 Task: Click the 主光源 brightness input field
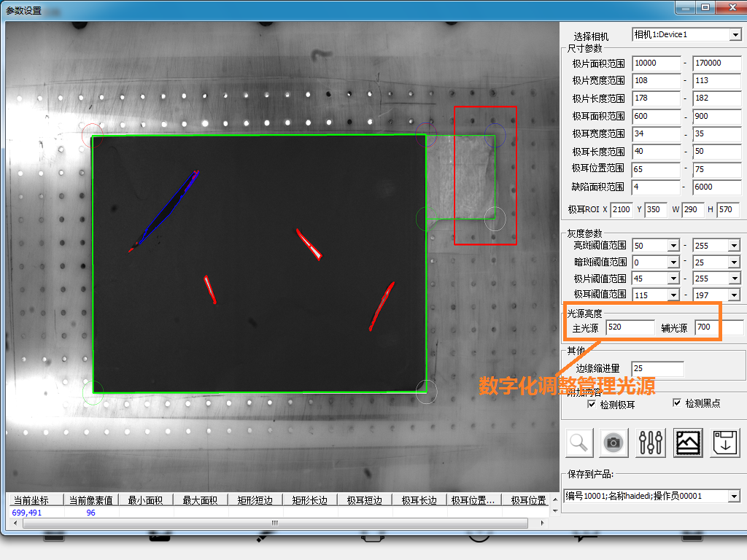(x=630, y=327)
